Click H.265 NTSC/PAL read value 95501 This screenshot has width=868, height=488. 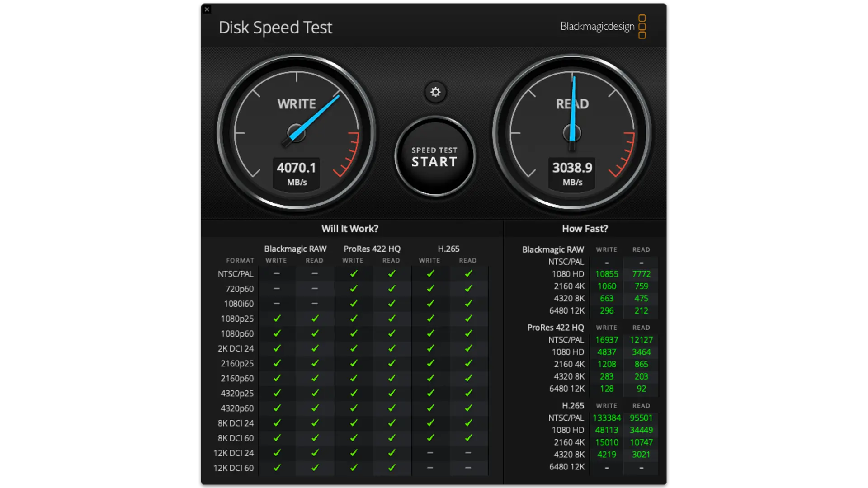tap(641, 418)
